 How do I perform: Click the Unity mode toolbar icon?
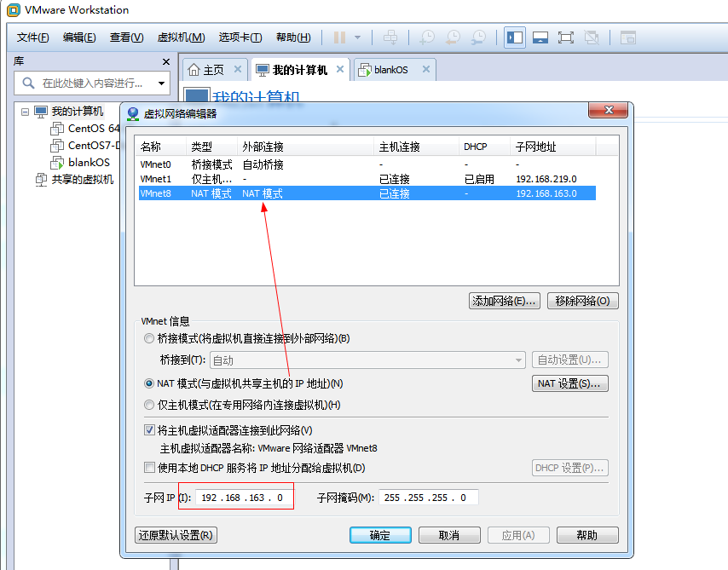pos(592,37)
